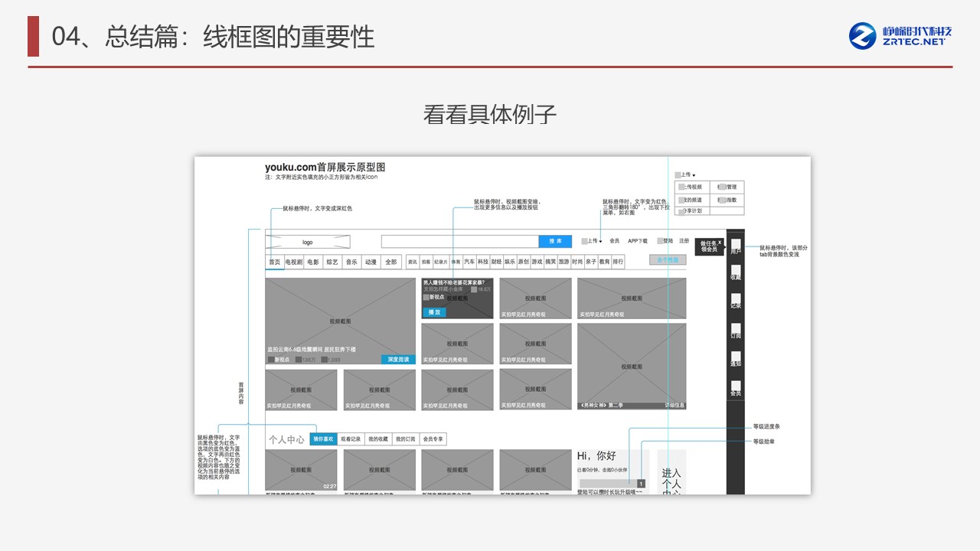Click the 用户 icon in dark sidebar
Image resolution: width=980 pixels, height=551 pixels.
[736, 245]
